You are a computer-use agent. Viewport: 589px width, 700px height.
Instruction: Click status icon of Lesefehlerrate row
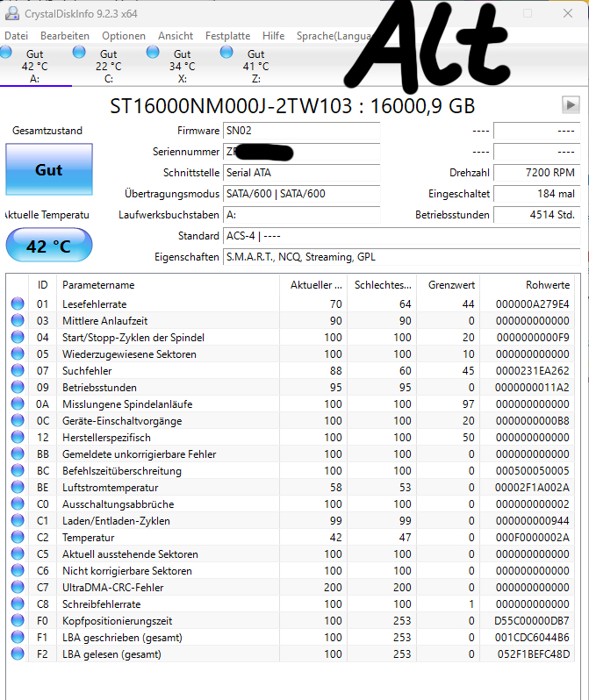coord(18,304)
